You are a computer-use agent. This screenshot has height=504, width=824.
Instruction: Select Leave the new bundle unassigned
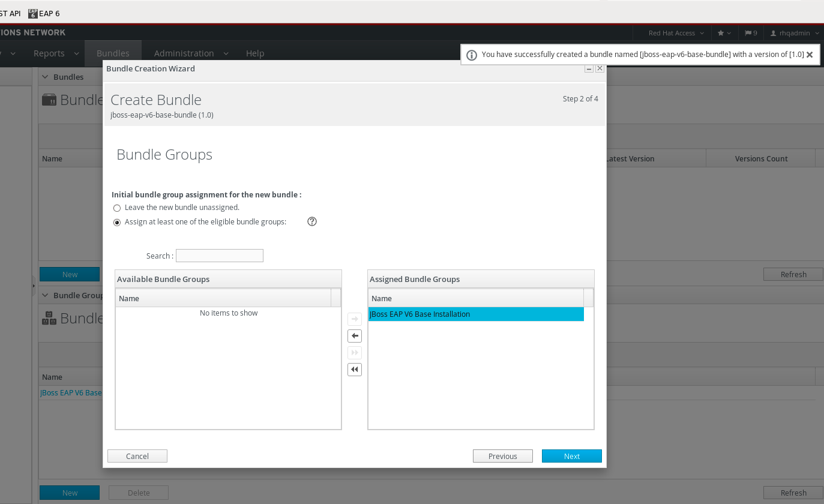click(117, 208)
